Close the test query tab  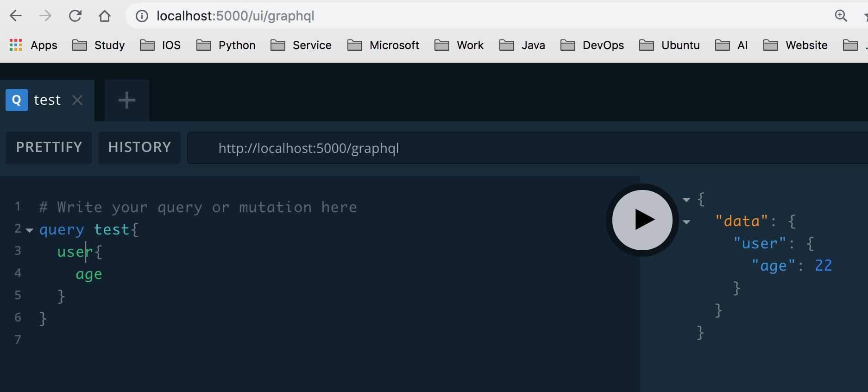click(77, 100)
